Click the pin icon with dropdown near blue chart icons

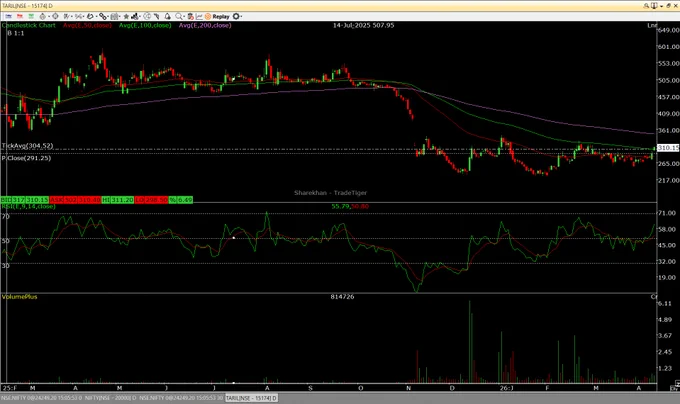pos(43,16)
